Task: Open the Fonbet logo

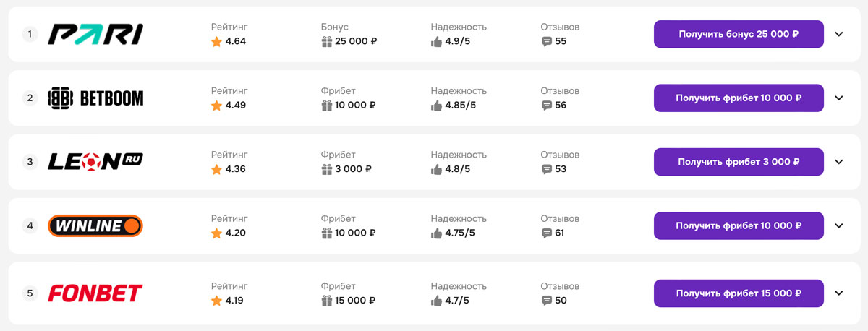Action: (95, 293)
